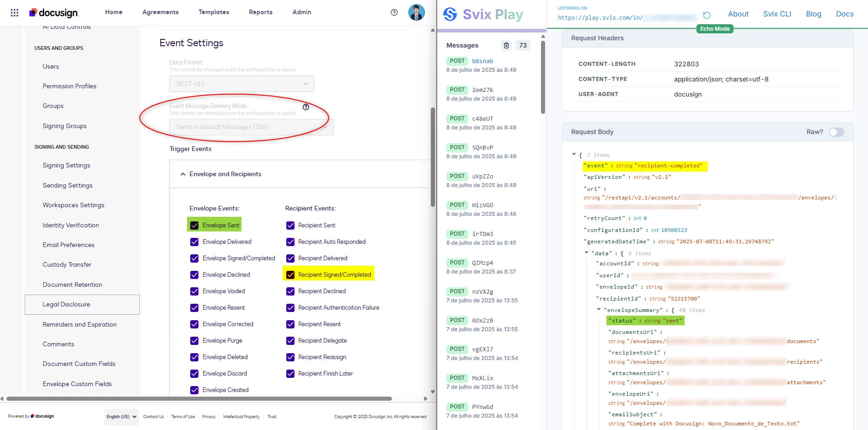The width and height of the screenshot is (868, 430).
Task: Open the Svix CLI link
Action: [777, 14]
